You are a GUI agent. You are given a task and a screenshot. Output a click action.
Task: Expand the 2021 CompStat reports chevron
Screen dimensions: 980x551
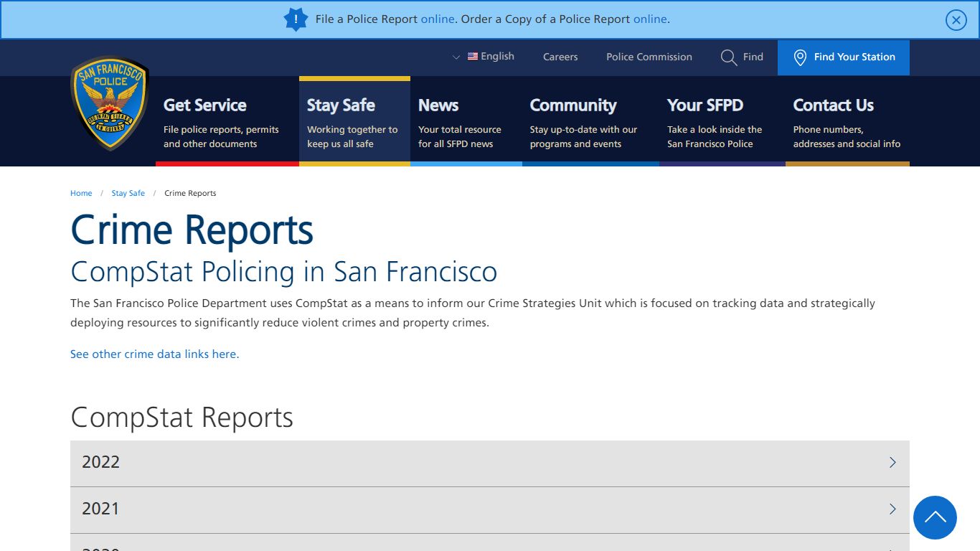pyautogui.click(x=892, y=509)
